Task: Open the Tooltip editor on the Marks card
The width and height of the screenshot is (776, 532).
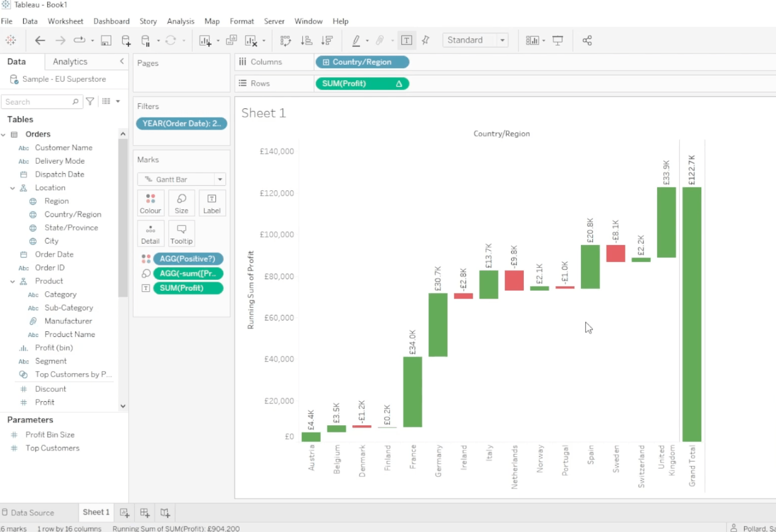Action: pos(181,234)
